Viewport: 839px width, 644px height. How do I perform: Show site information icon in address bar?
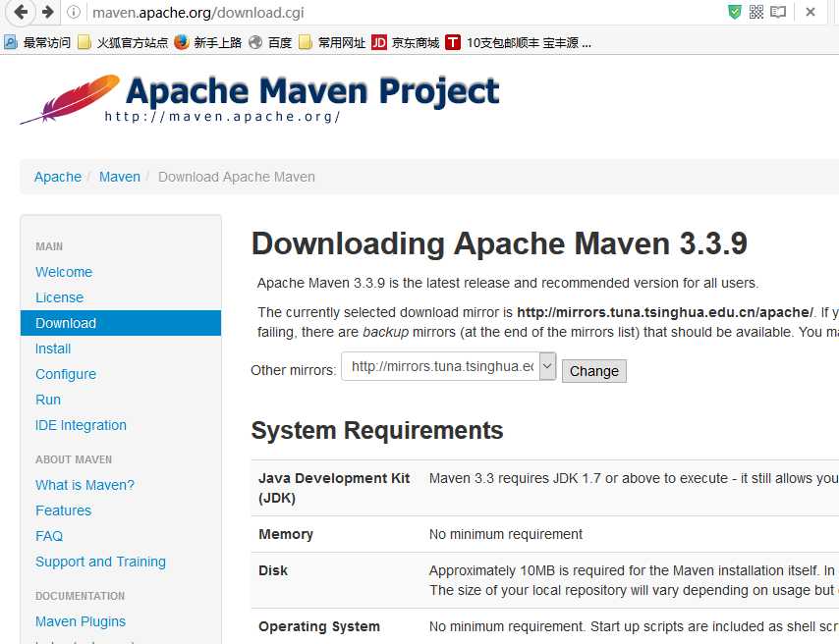pyautogui.click(x=74, y=12)
